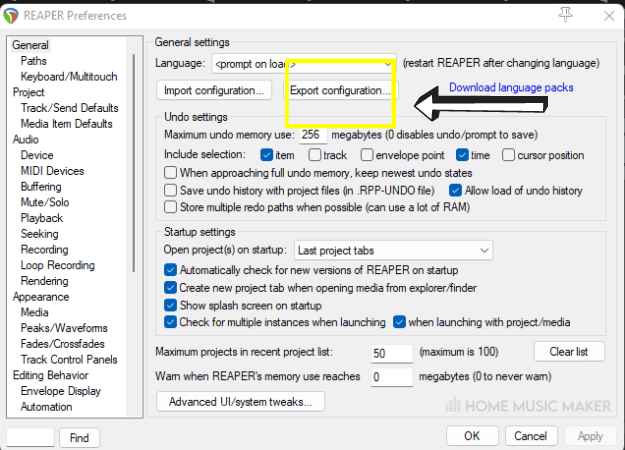Open the Loop Recording page

[x=57, y=265]
